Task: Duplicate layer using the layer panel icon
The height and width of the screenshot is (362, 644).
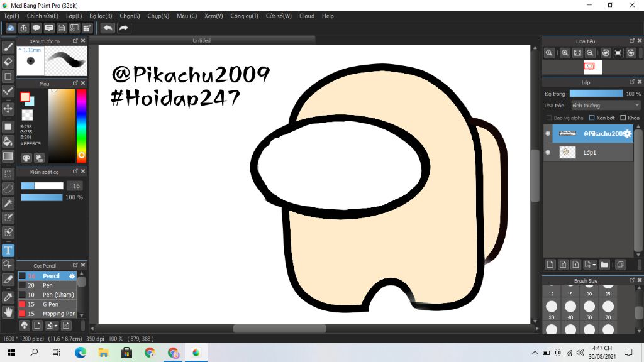Action: pos(621,265)
